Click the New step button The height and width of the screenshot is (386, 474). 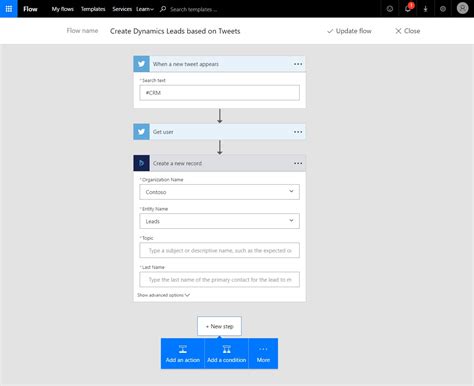click(219, 326)
